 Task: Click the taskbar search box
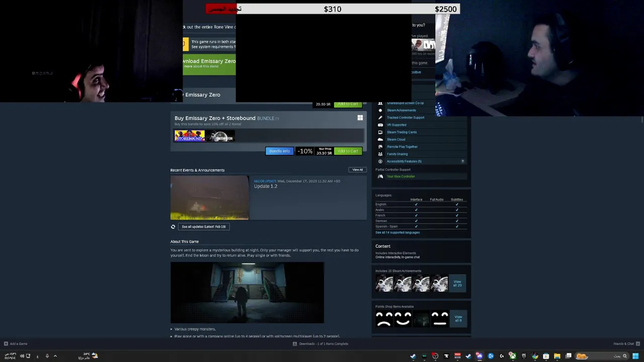[x=601, y=356]
